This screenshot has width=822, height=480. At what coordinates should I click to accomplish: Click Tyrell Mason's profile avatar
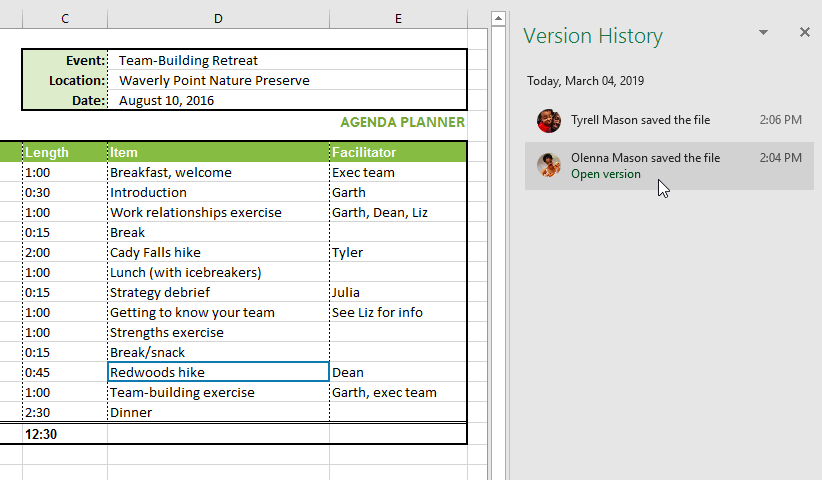pyautogui.click(x=548, y=121)
